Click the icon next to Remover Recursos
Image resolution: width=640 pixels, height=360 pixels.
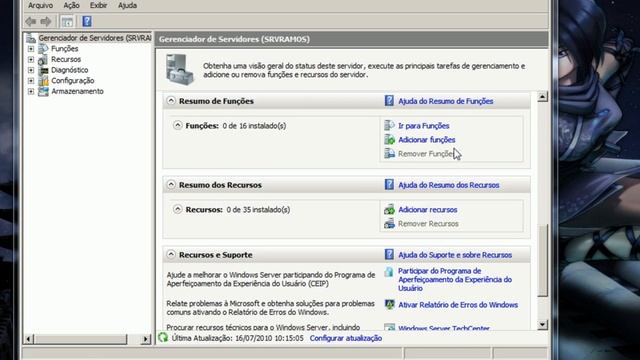coord(389,223)
